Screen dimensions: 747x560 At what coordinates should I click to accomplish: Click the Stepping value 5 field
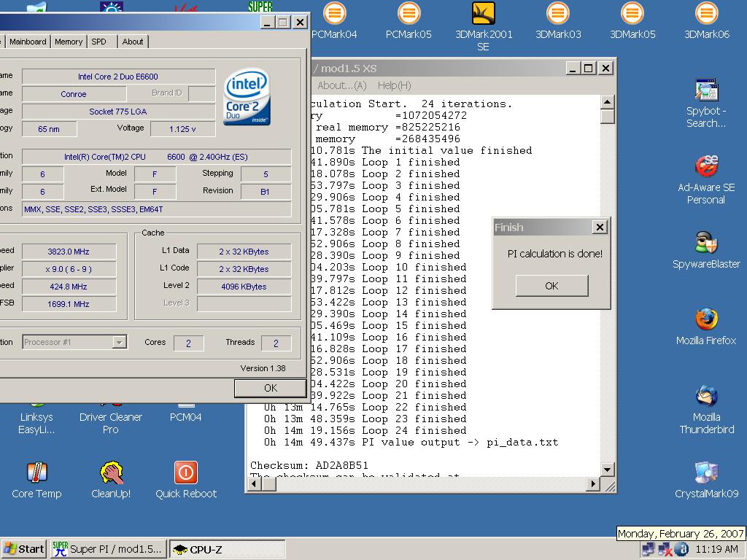click(x=266, y=174)
